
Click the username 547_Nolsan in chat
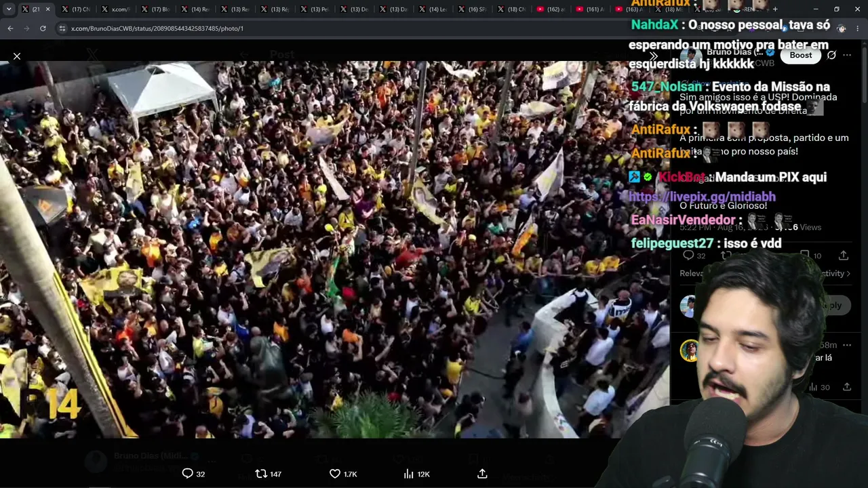click(666, 87)
